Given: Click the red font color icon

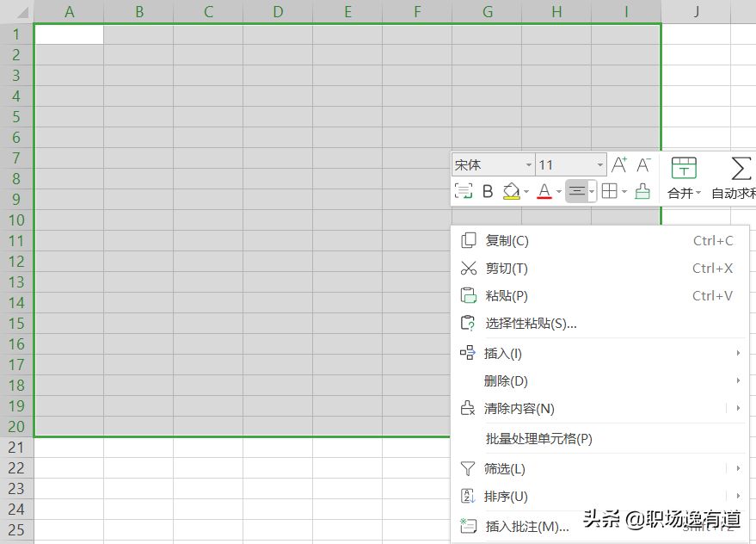Looking at the screenshot, I should pos(544,192).
